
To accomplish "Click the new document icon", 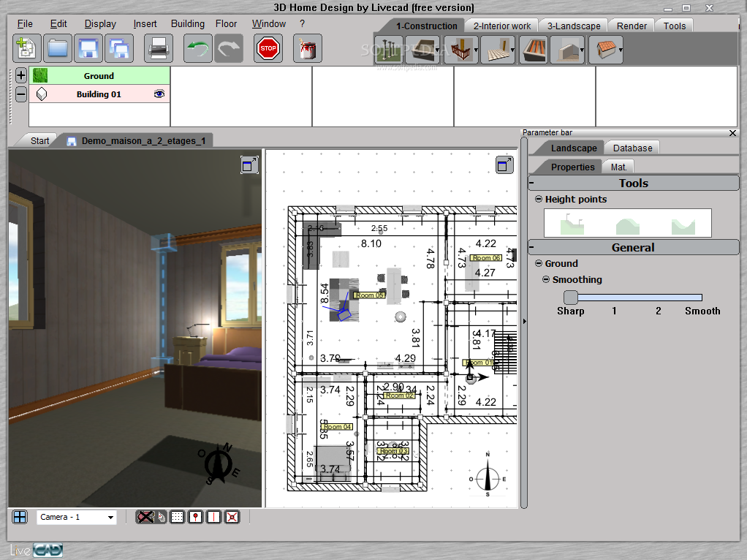I will pyautogui.click(x=26, y=48).
